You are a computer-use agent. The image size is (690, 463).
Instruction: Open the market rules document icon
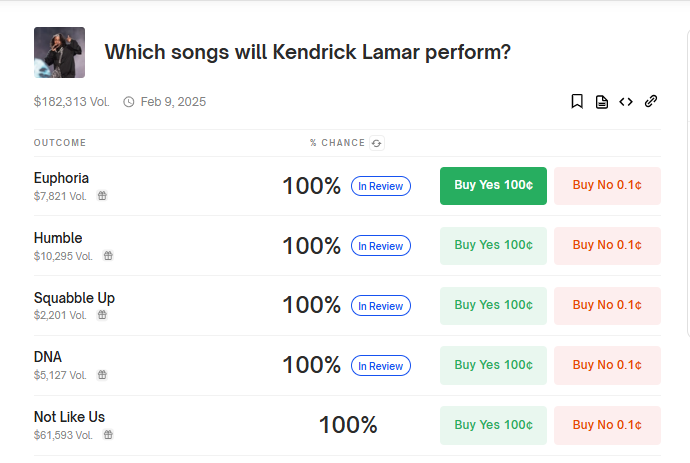click(x=602, y=102)
